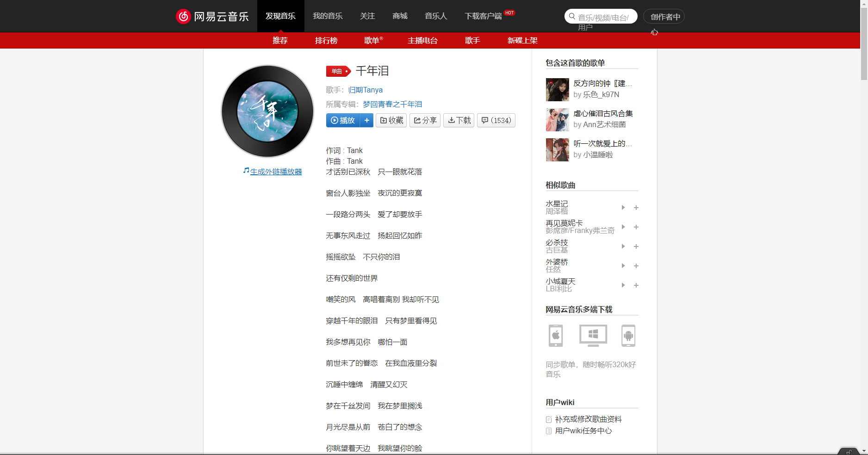Click the add icon next to 外婆桥
The width and height of the screenshot is (868, 455).
coord(636,266)
